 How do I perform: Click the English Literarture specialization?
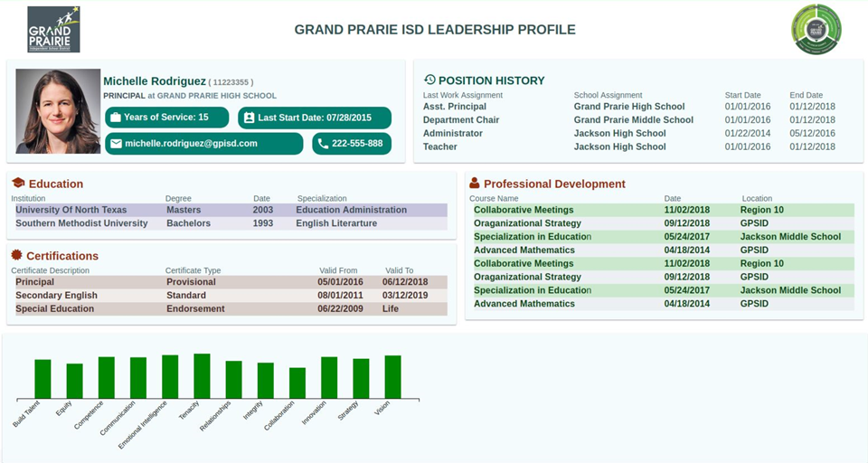pyautogui.click(x=336, y=223)
